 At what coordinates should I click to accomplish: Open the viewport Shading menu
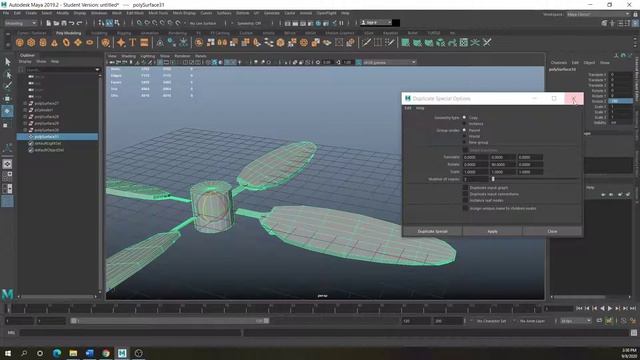click(x=129, y=56)
